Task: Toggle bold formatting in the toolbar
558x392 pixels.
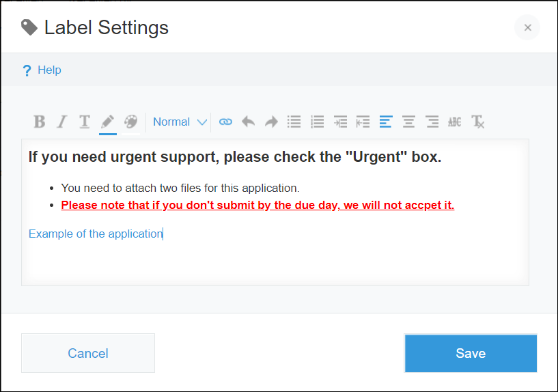Action: tap(40, 122)
